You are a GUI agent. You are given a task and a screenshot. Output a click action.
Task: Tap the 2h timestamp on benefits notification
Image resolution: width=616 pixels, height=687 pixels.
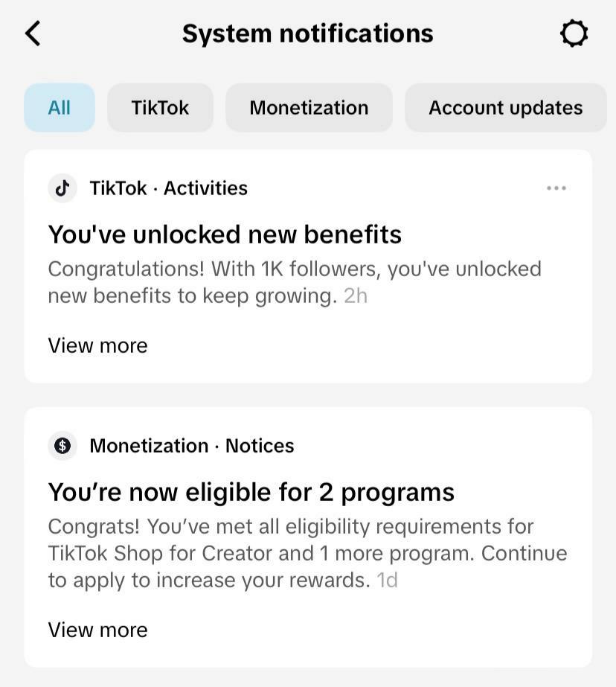point(356,296)
